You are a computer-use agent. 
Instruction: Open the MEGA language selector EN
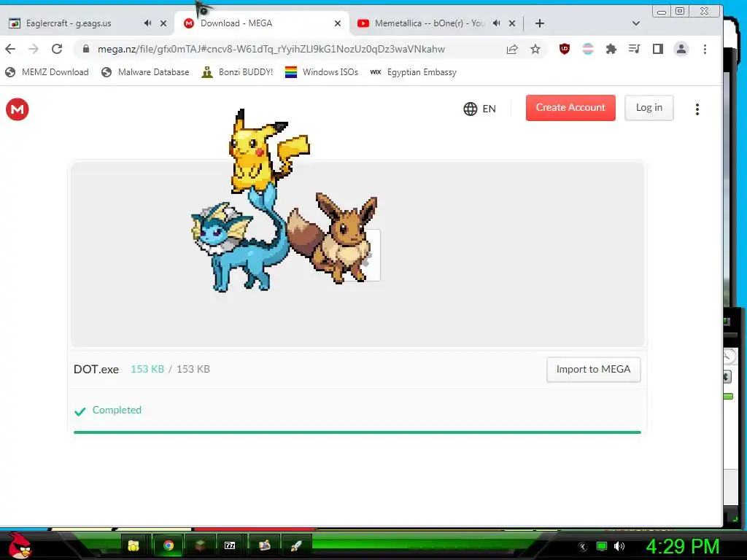[x=480, y=109]
